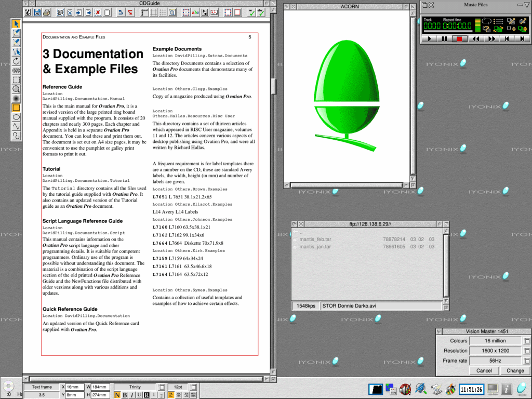Open the Trinity font menu
Screen dimensions: 532x399
coord(161,387)
